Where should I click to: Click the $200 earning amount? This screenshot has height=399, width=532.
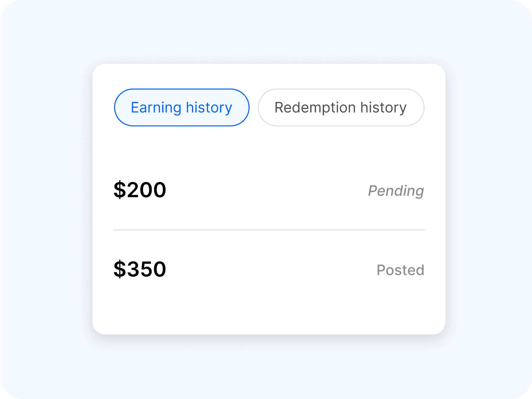[x=140, y=190]
